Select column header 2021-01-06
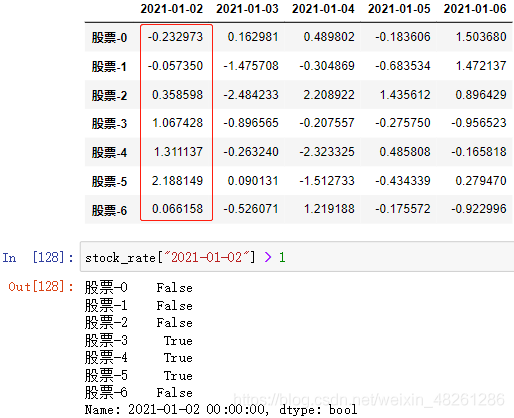 (x=475, y=9)
